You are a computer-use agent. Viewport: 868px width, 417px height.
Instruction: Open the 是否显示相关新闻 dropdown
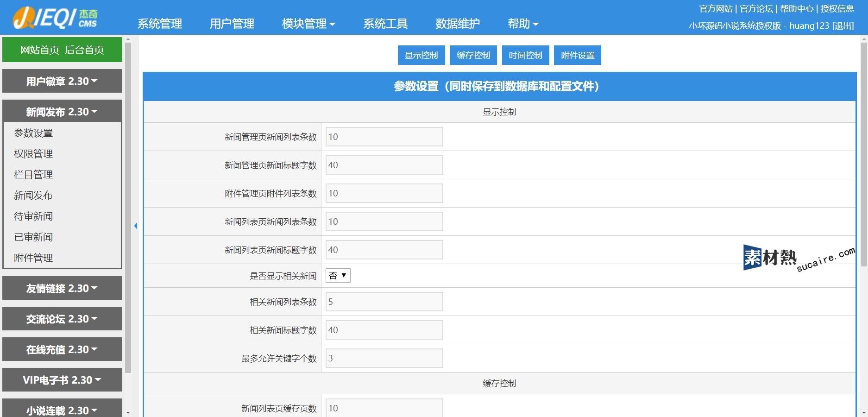pos(338,276)
